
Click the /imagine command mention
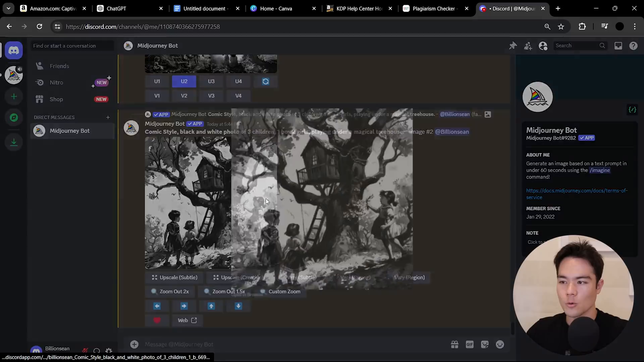(600, 170)
